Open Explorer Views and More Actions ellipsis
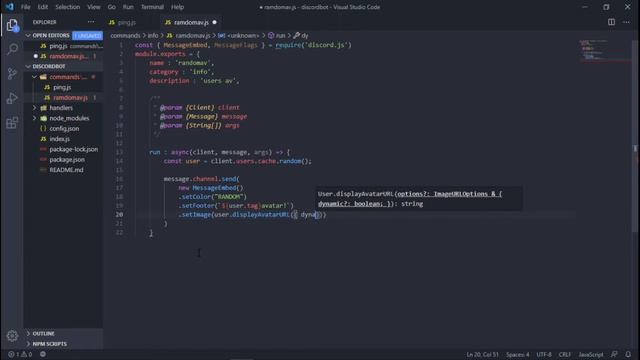This screenshot has width=640, height=360. (91, 22)
